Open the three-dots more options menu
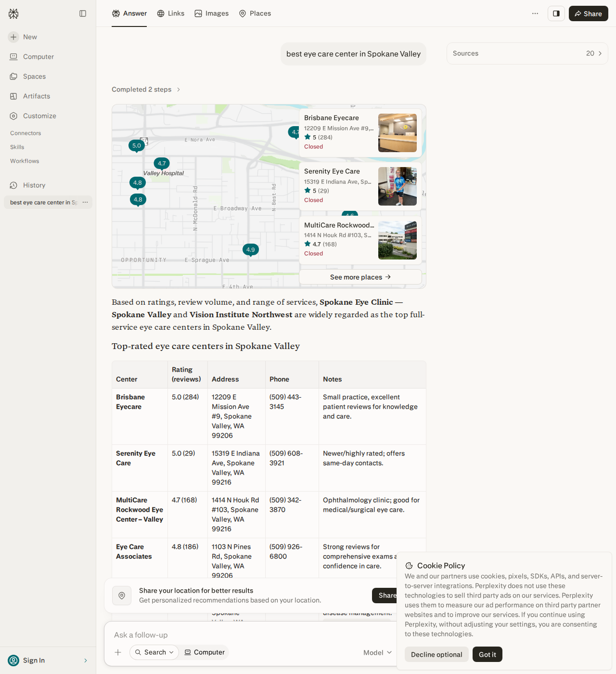Viewport: 616px width, 674px height. (x=535, y=13)
